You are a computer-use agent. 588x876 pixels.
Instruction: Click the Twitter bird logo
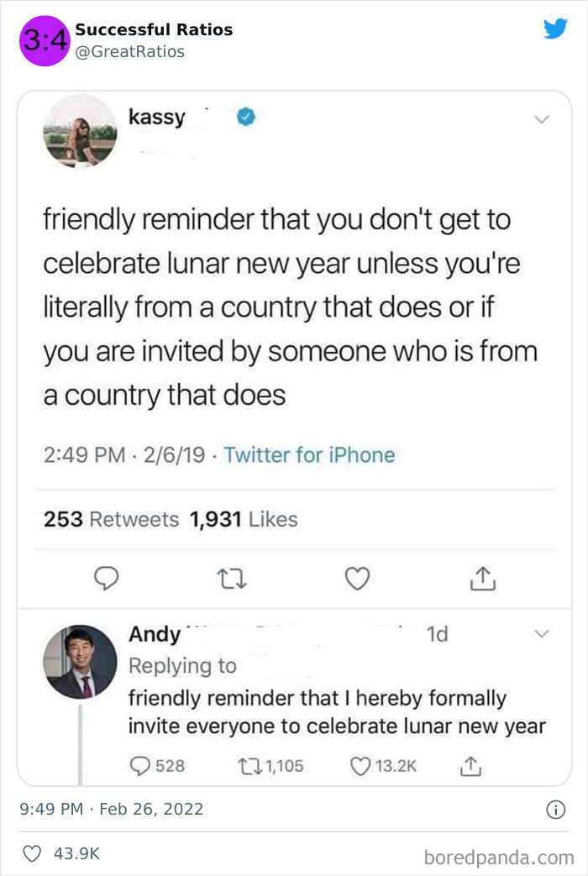556,28
